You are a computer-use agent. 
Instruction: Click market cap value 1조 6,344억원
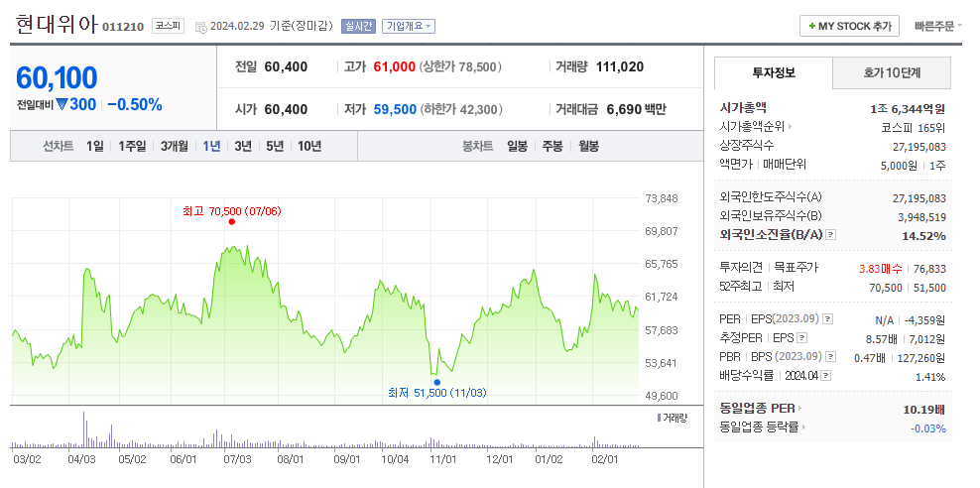pos(908,109)
